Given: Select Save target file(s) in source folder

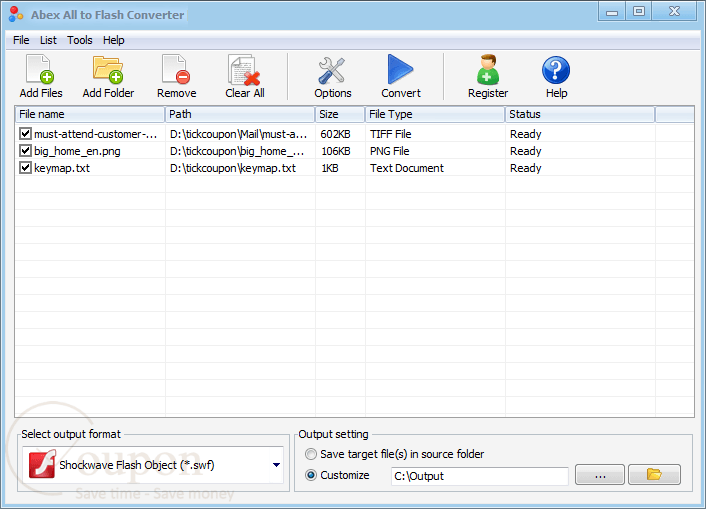Looking at the screenshot, I should pyautogui.click(x=311, y=454).
